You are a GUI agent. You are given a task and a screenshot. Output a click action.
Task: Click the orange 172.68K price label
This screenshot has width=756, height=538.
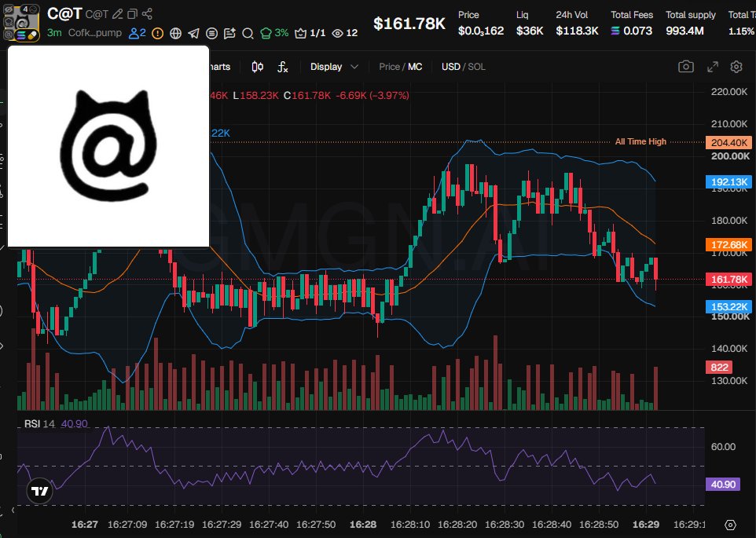point(729,245)
